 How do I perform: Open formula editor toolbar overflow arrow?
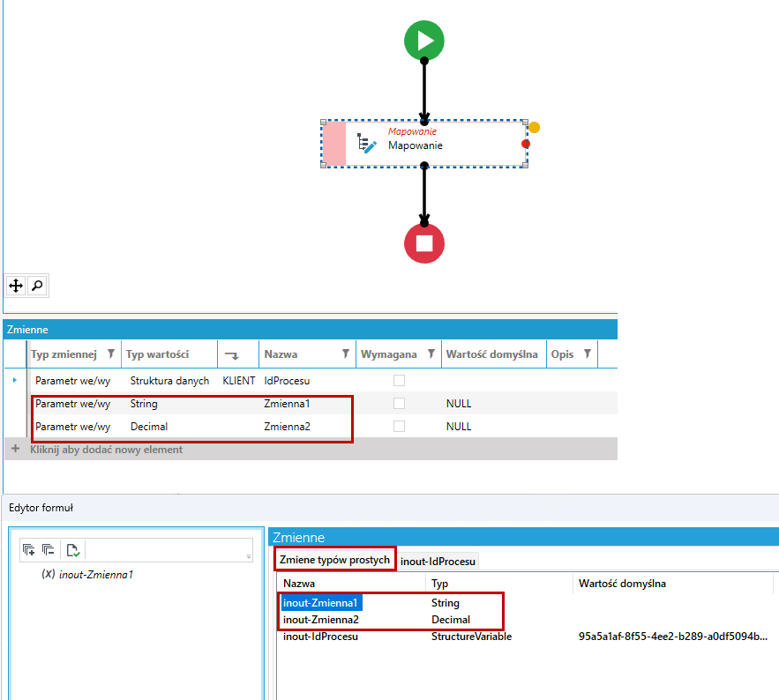(249, 556)
